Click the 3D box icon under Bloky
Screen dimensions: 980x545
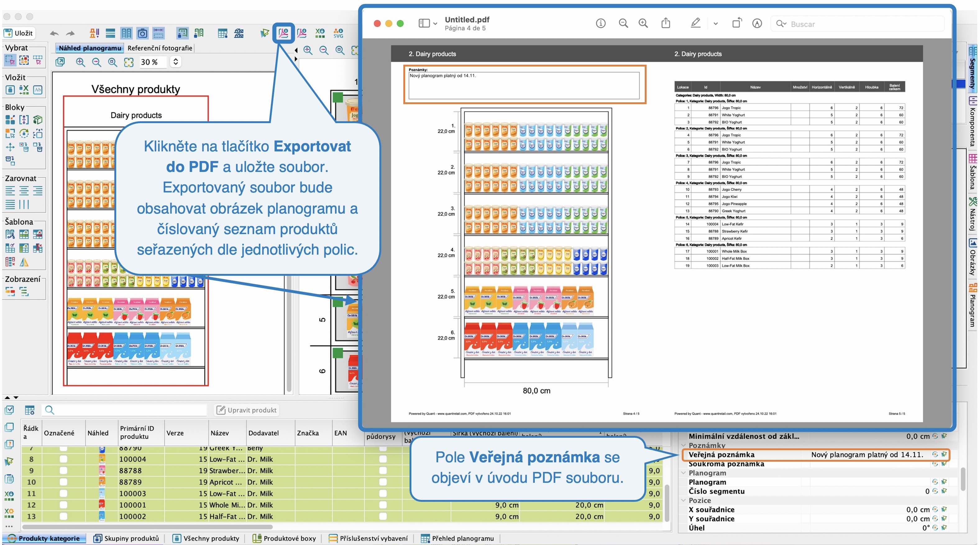pyautogui.click(x=38, y=120)
